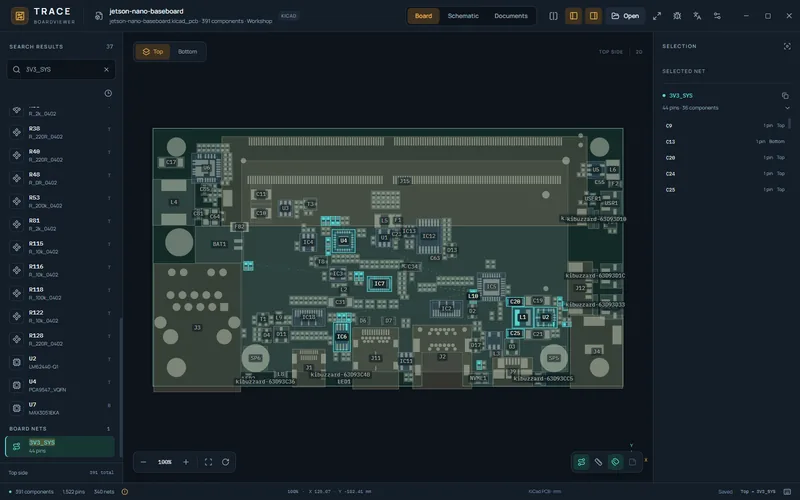Collapse the 44 pins component list
This screenshot has width=800, height=500.
click(x=787, y=108)
